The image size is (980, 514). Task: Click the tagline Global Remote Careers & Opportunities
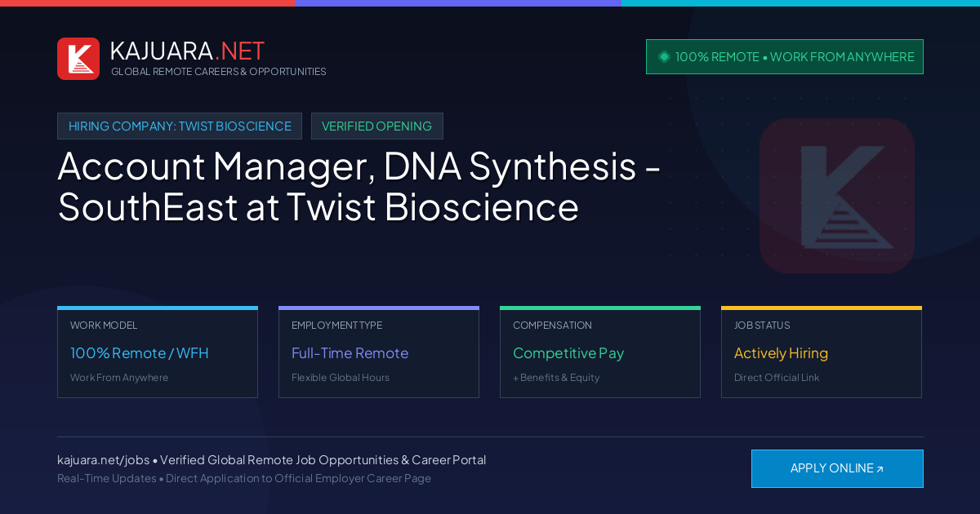click(219, 72)
